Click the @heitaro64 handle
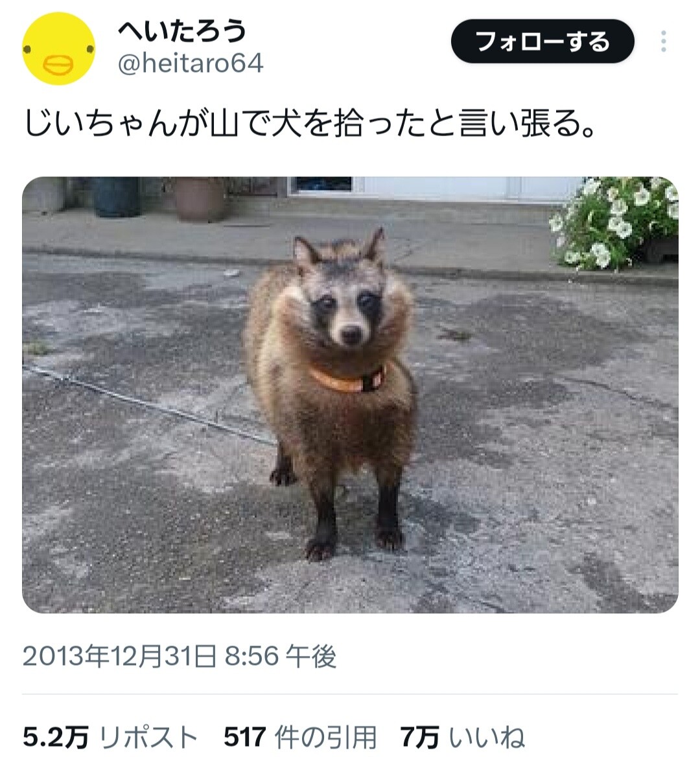Screen dimensions: 700x770 [x=191, y=64]
